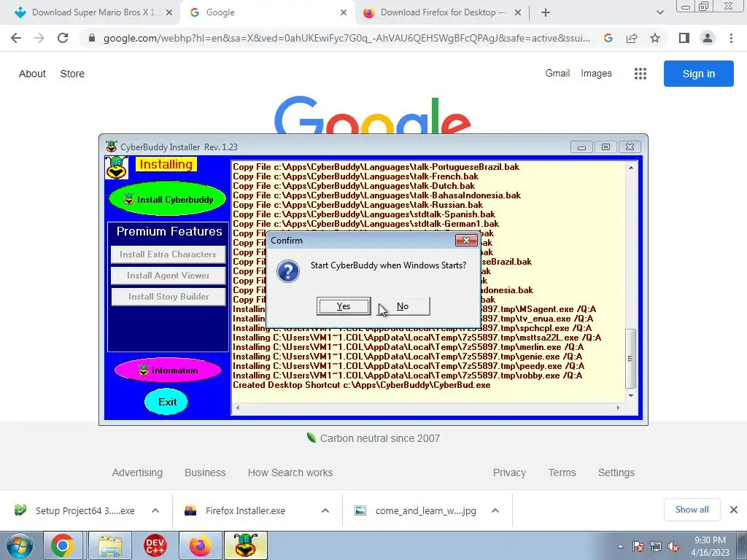Click Show all downloads button
This screenshot has height=560, width=747.
click(692, 510)
